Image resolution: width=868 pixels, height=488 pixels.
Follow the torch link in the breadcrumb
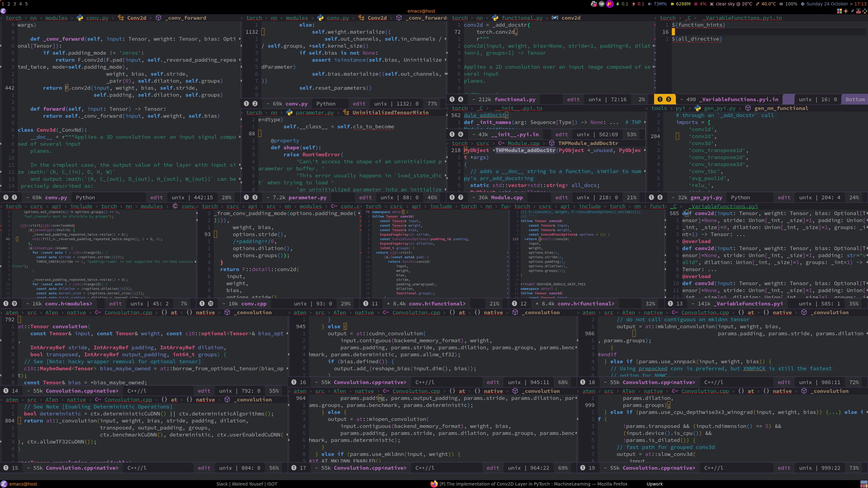(14, 18)
